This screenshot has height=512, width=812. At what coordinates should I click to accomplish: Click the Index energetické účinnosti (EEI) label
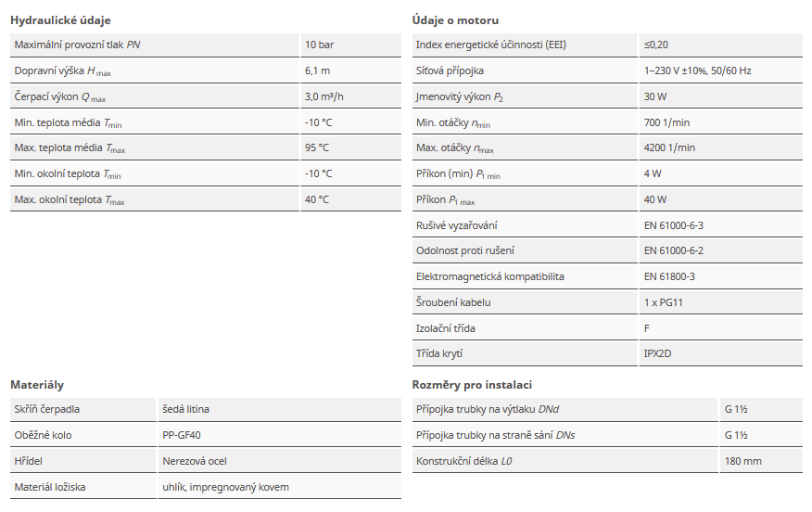[x=491, y=45]
